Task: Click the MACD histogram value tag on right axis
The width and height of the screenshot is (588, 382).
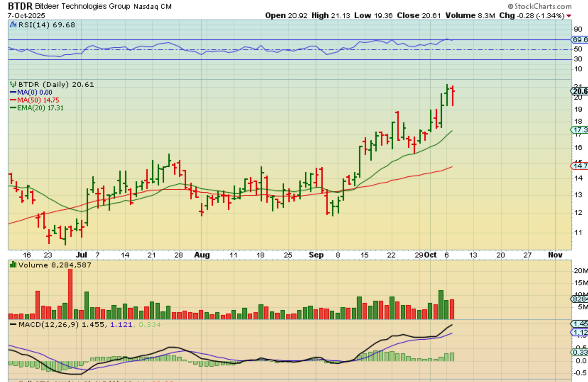Action: pyautogui.click(x=579, y=352)
